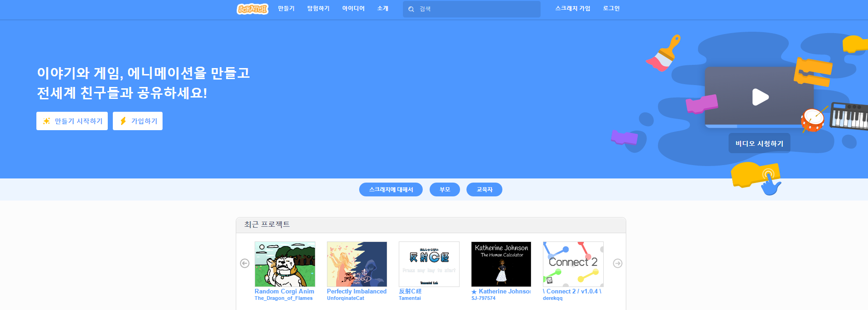Open author Tamentai profile
This screenshot has height=310, width=868.
coord(410,298)
